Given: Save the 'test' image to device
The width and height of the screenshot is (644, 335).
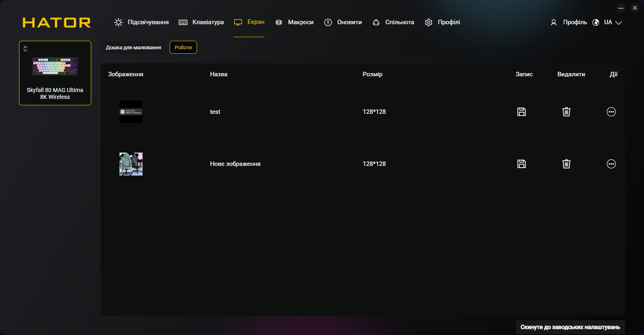Looking at the screenshot, I should [x=522, y=112].
